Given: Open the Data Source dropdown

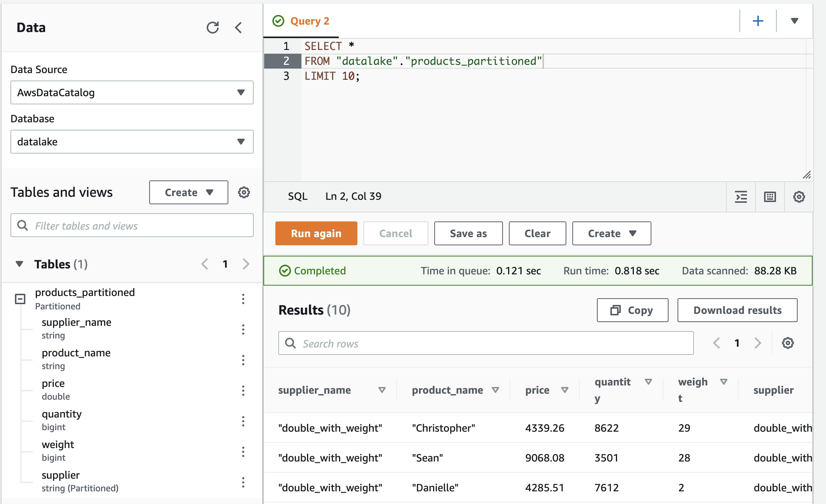Looking at the screenshot, I should tap(132, 92).
